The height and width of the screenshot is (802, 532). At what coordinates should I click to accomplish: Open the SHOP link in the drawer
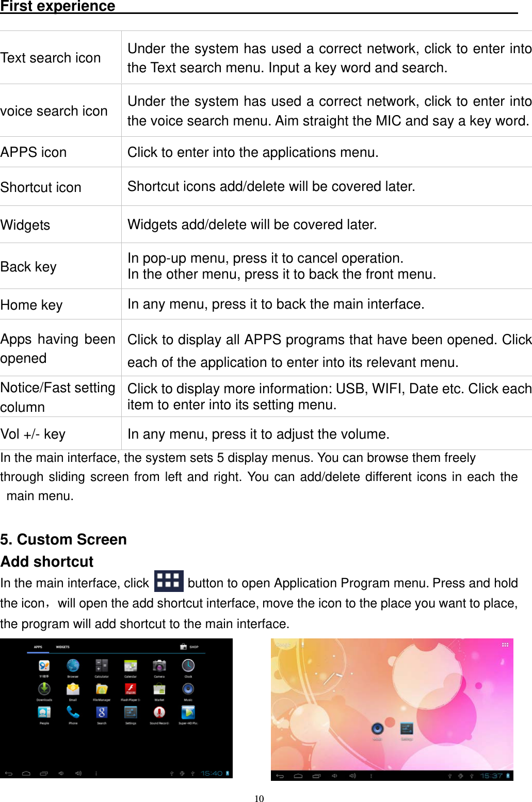(189, 647)
